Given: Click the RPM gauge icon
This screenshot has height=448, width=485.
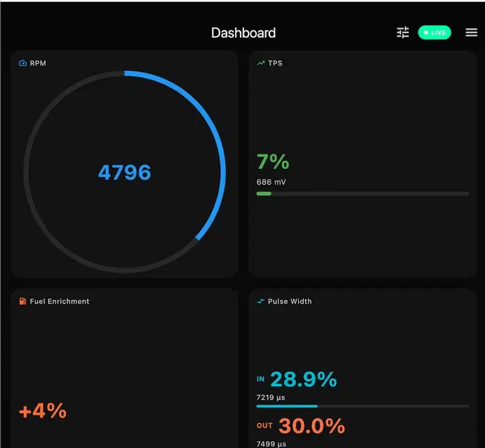Looking at the screenshot, I should pos(23,63).
